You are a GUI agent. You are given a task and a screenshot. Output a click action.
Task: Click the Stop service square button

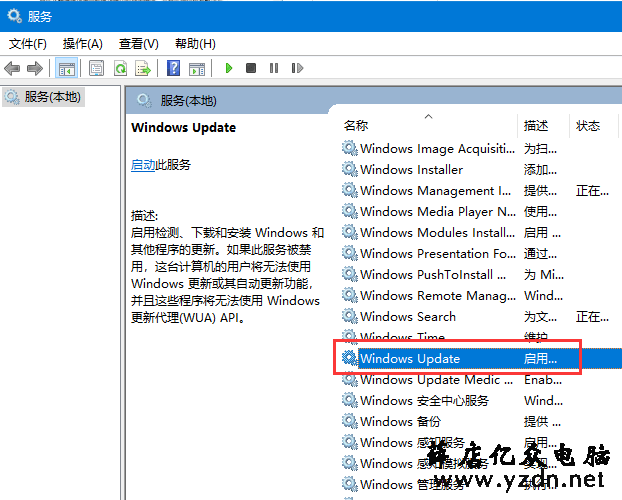click(x=251, y=68)
